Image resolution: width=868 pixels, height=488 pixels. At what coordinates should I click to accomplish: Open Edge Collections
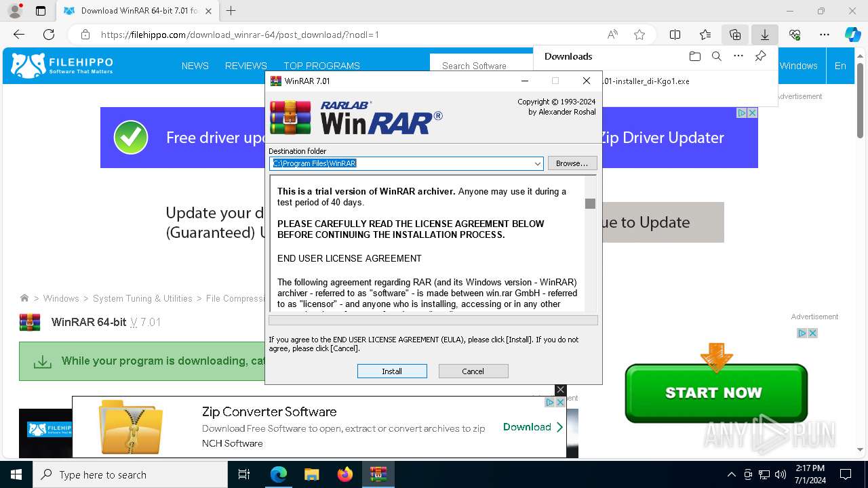(735, 35)
